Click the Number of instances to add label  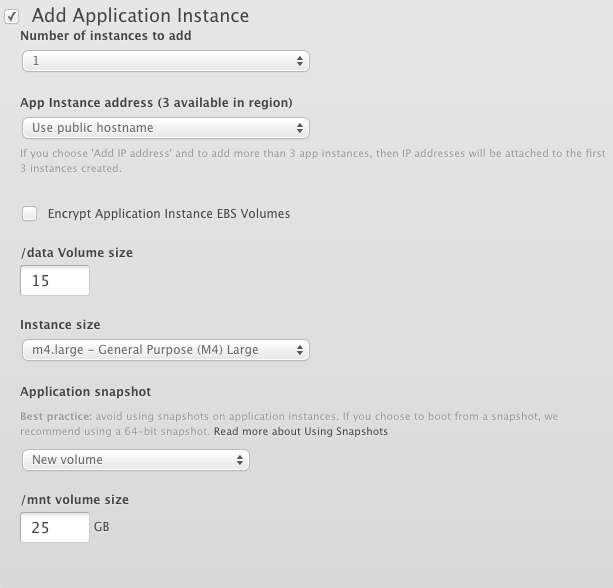tap(106, 36)
